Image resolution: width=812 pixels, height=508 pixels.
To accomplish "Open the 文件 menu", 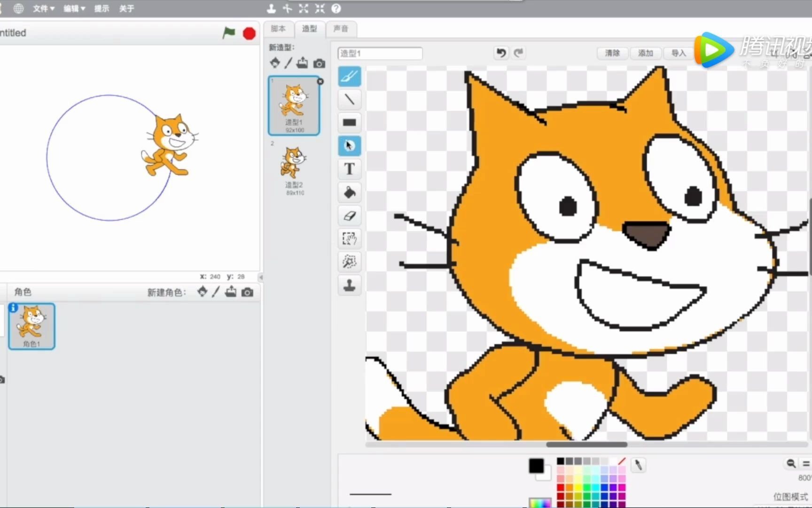I will pyautogui.click(x=43, y=8).
